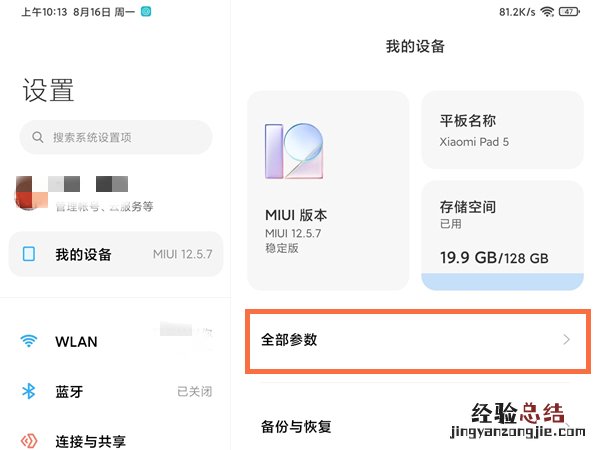Expand 全部参数 with the chevron arrow
This screenshot has height=450, width=600.
(x=566, y=340)
